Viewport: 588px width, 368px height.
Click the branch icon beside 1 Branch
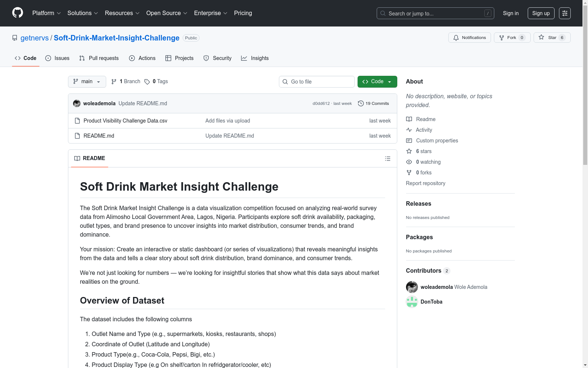(x=114, y=82)
